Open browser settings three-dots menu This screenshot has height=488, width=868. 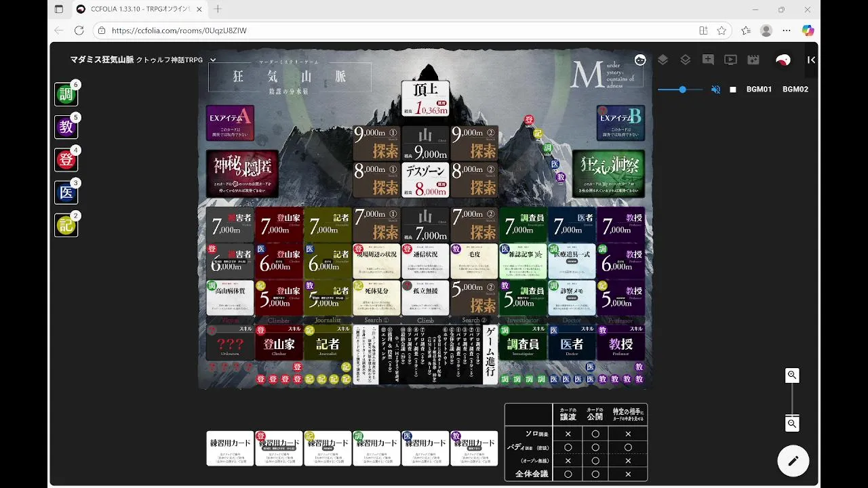point(787,30)
